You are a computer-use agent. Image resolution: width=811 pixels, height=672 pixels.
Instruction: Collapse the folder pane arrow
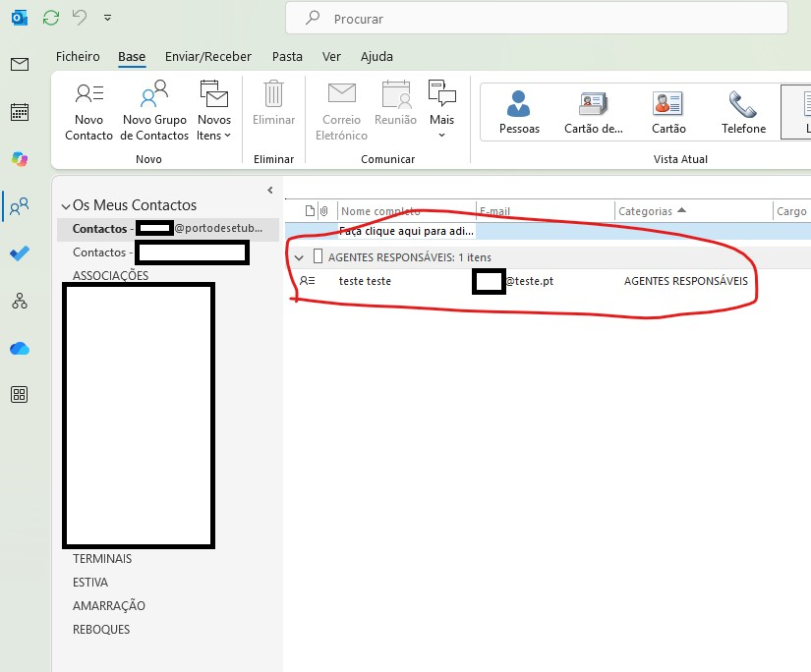coord(270,191)
